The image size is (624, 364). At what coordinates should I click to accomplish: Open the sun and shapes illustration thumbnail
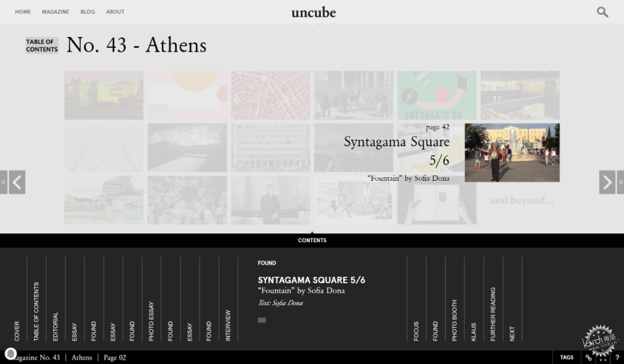tap(187, 95)
